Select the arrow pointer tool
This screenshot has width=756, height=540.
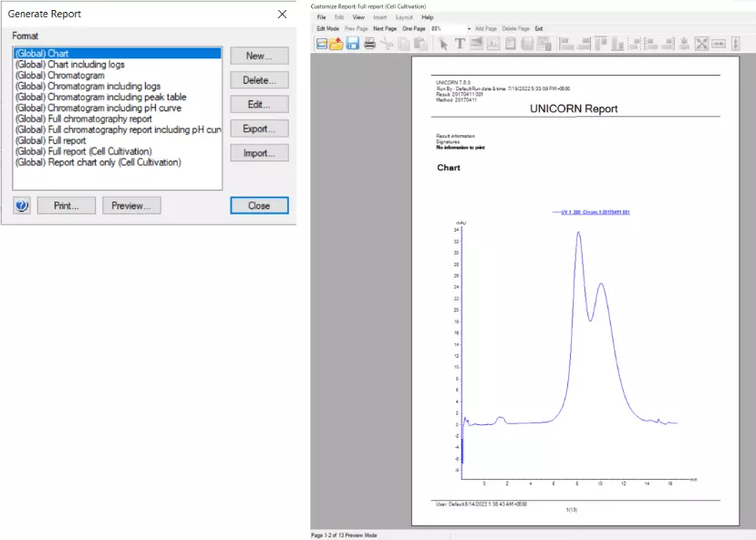point(444,43)
